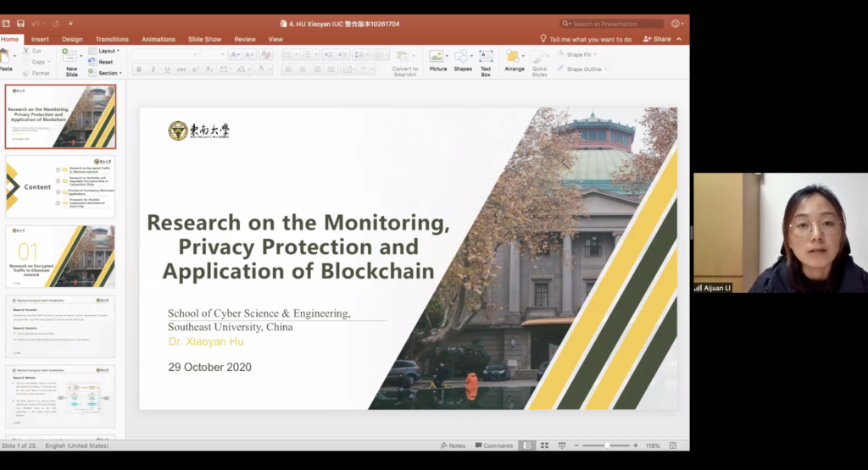Image resolution: width=868 pixels, height=470 pixels.
Task: Toggle the Comments pane
Action: [x=494, y=445]
